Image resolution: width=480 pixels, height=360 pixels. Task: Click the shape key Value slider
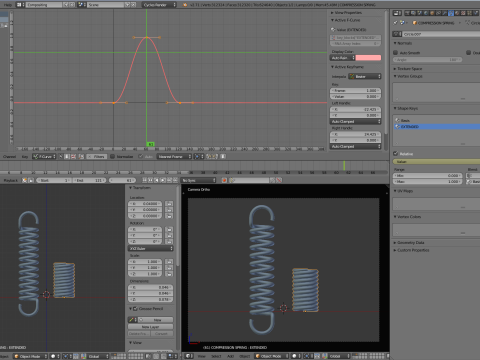[436, 162]
